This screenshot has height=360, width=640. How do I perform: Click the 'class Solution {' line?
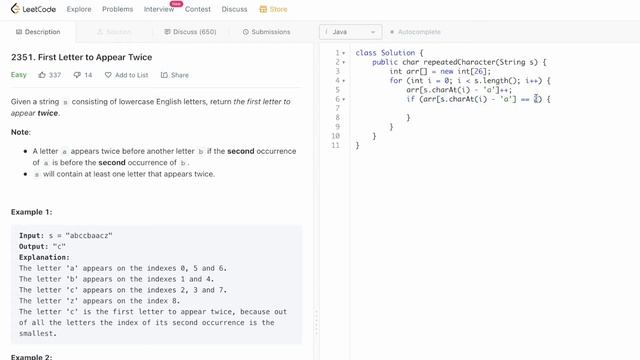tap(389, 53)
